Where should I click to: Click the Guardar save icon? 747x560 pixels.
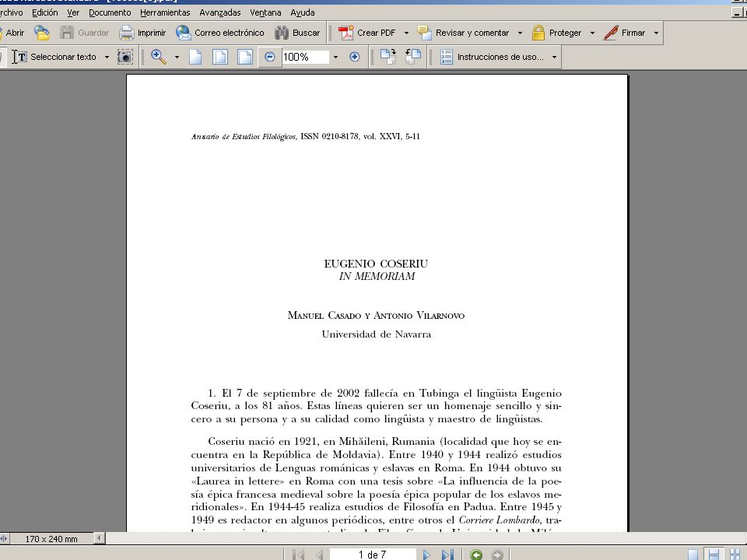coord(84,33)
